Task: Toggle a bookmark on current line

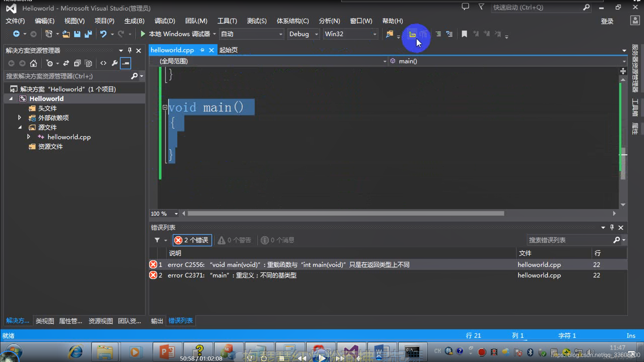Action: click(464, 34)
